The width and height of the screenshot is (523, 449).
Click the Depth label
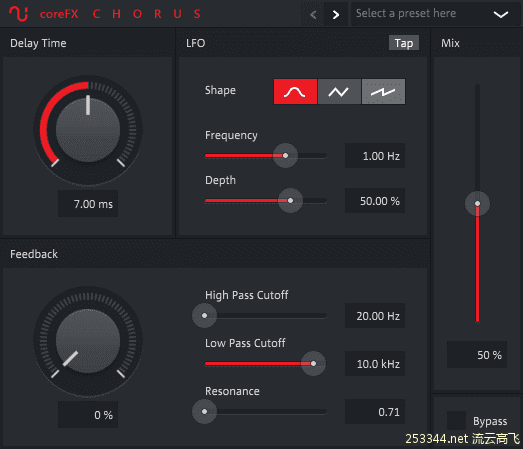coord(220,180)
